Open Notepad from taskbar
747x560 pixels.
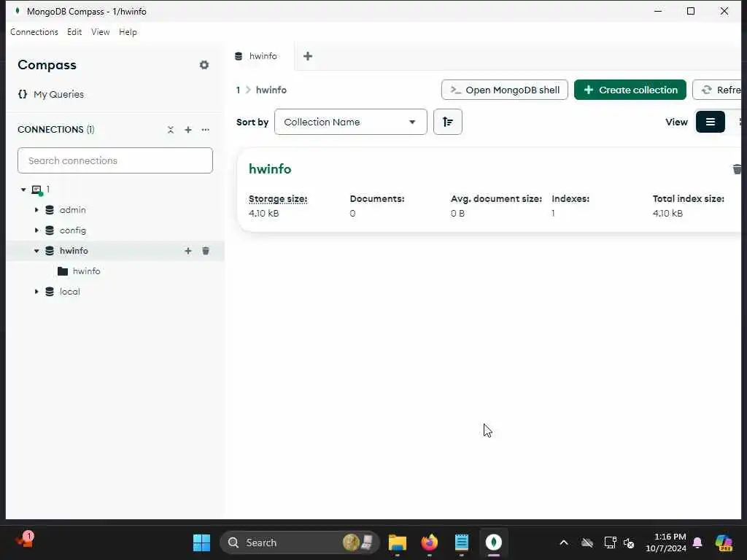pos(462,542)
